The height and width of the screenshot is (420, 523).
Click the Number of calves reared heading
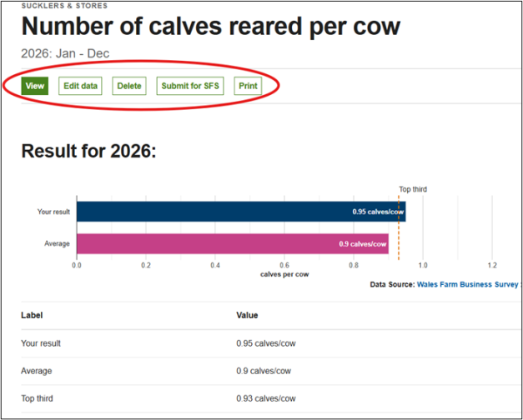[210, 27]
